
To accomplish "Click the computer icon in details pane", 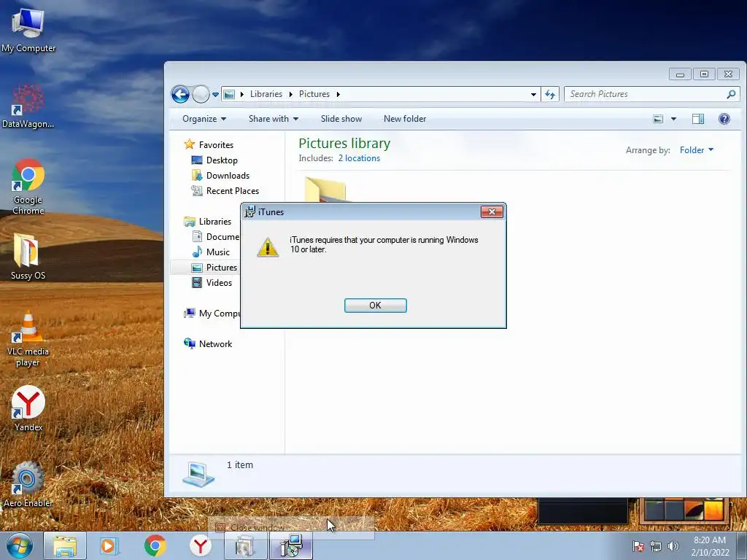I will click(198, 475).
